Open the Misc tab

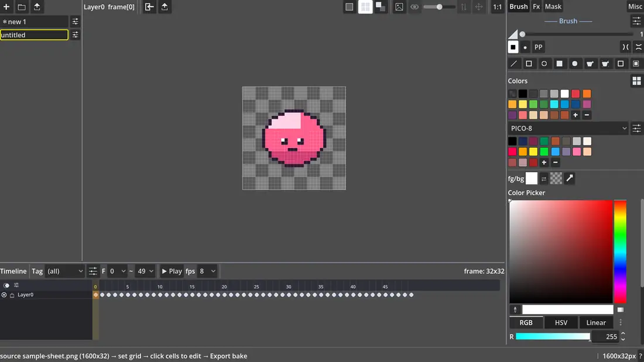tap(635, 6)
